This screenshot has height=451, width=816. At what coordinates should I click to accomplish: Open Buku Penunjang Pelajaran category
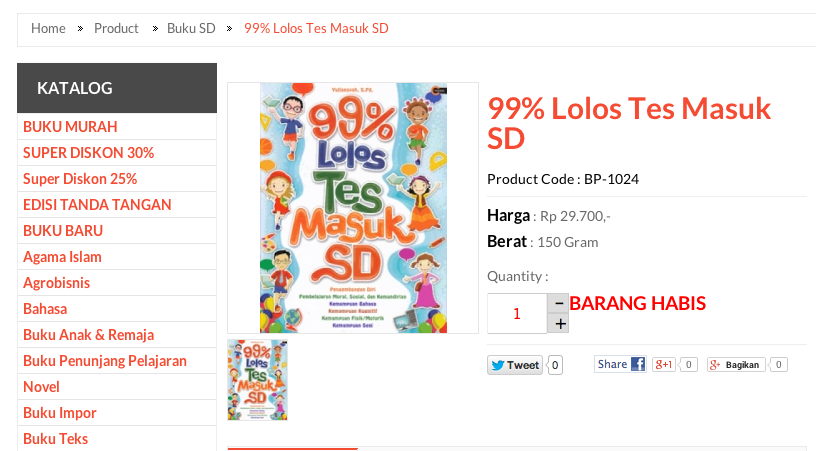105,360
